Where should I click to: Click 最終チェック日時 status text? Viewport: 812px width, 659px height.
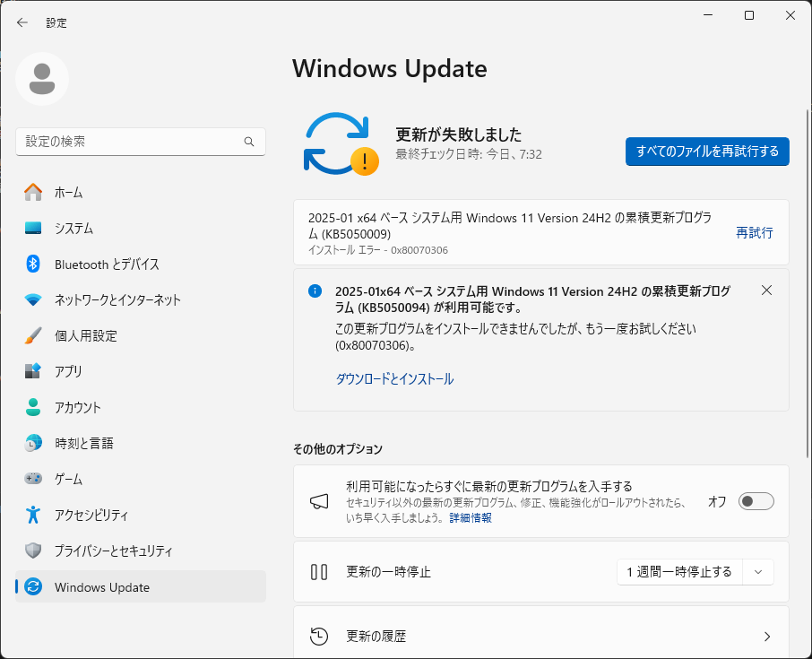point(469,154)
